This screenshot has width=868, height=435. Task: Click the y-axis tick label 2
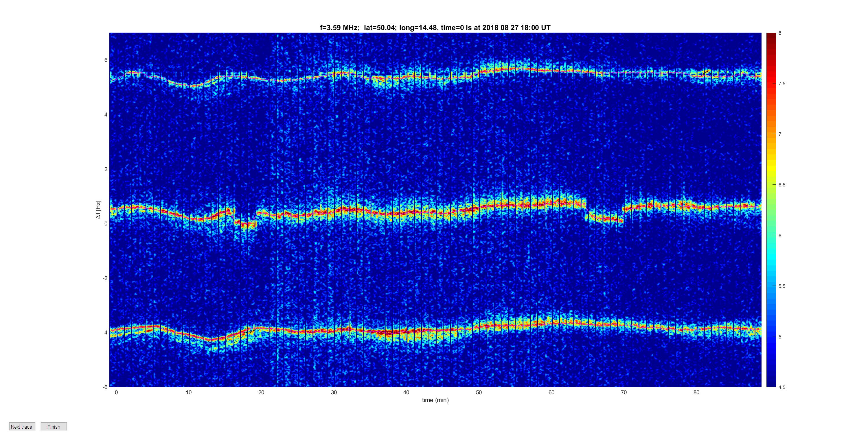(x=106, y=169)
